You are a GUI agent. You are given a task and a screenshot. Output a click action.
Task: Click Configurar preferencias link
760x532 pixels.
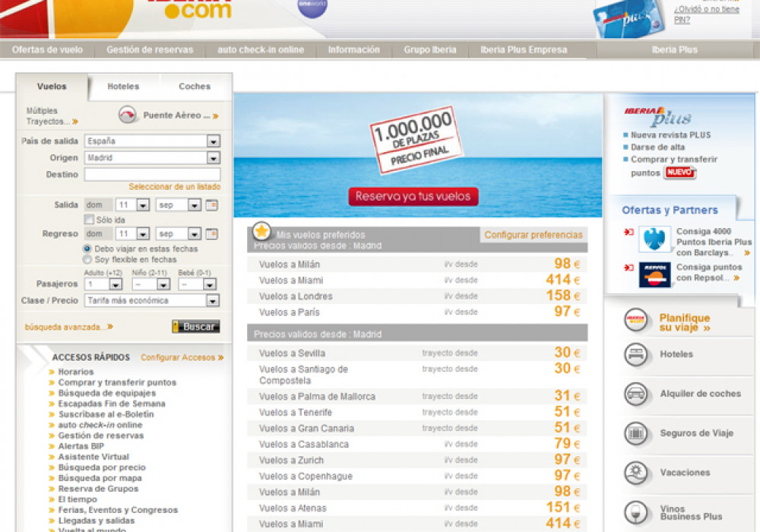tap(534, 235)
